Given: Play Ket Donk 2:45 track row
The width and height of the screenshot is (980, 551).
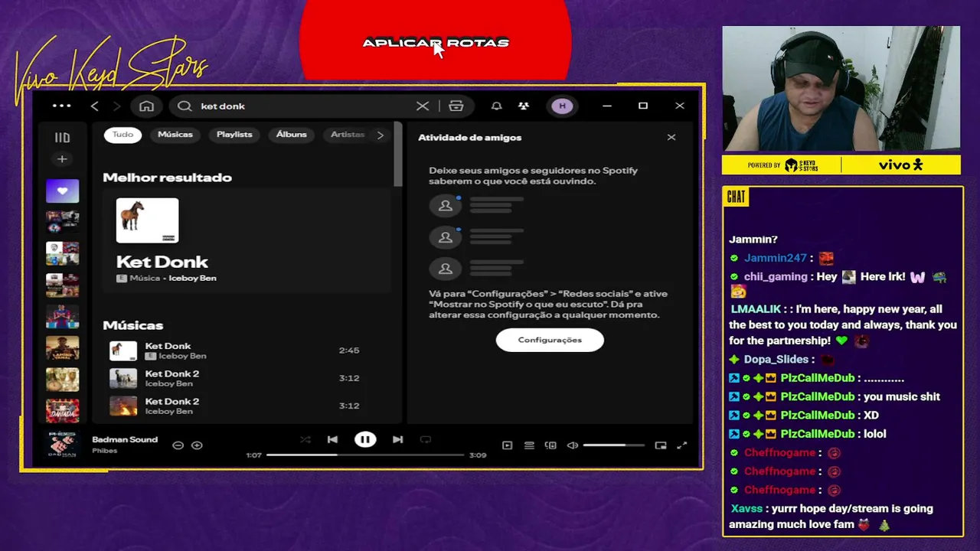Looking at the screenshot, I should [247, 350].
